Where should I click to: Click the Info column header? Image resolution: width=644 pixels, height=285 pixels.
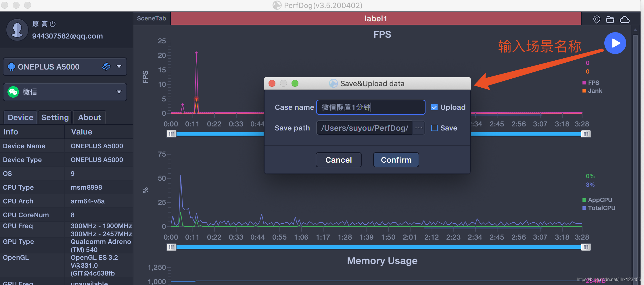(x=32, y=132)
